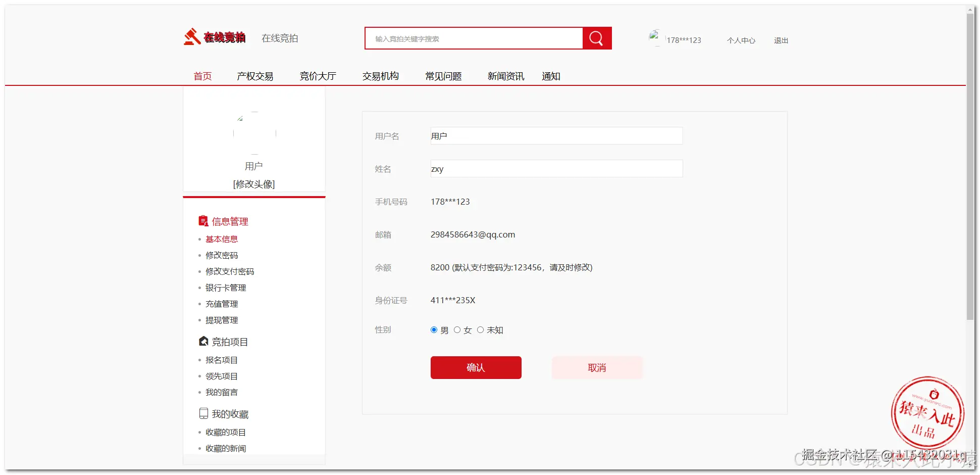Click the 竞拍项目 house icon
Image resolution: width=980 pixels, height=475 pixels.
pyautogui.click(x=202, y=341)
